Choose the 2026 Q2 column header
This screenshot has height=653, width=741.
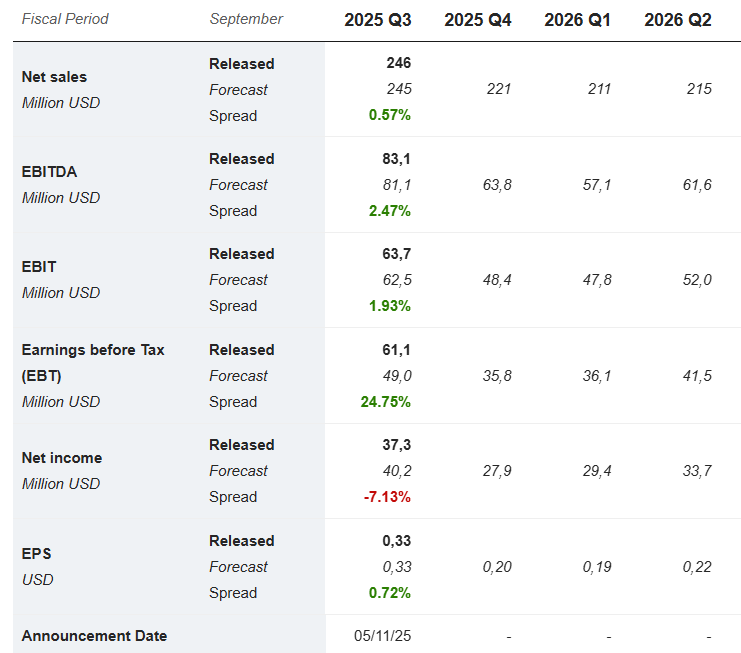point(678,20)
